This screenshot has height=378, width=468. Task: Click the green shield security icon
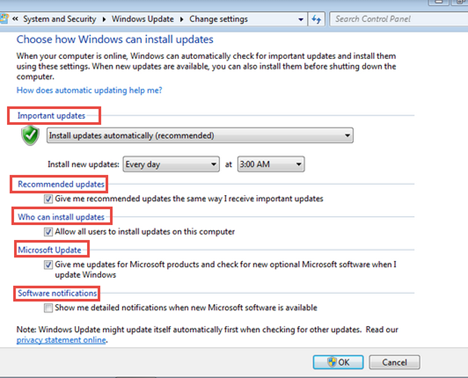(30, 136)
